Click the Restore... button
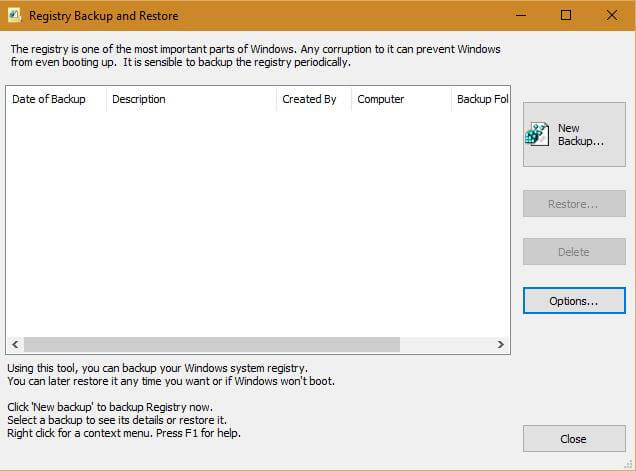The image size is (636, 471). click(x=574, y=204)
